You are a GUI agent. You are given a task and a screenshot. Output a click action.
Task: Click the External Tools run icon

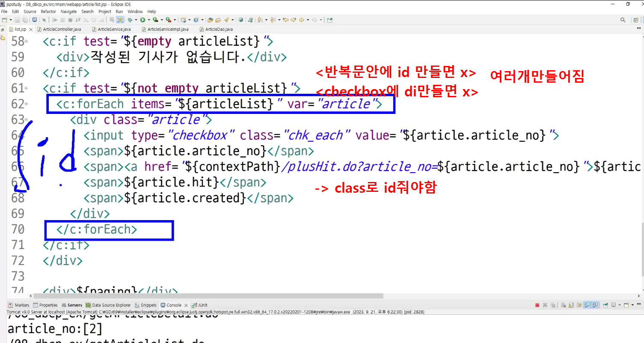click(x=168, y=20)
